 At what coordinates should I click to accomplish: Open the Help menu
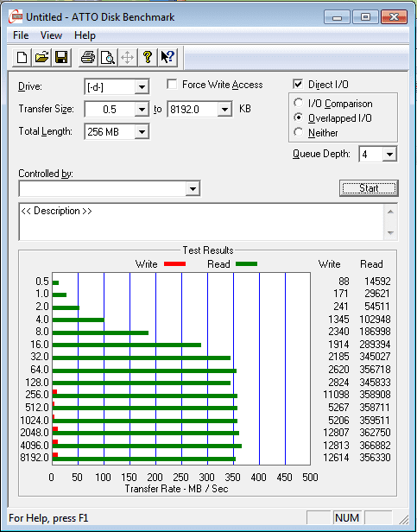[x=85, y=35]
